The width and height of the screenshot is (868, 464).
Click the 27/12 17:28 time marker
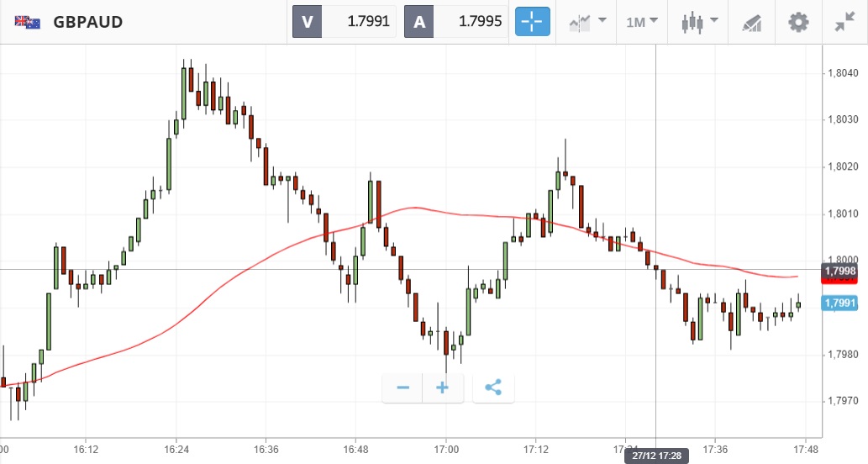point(655,455)
